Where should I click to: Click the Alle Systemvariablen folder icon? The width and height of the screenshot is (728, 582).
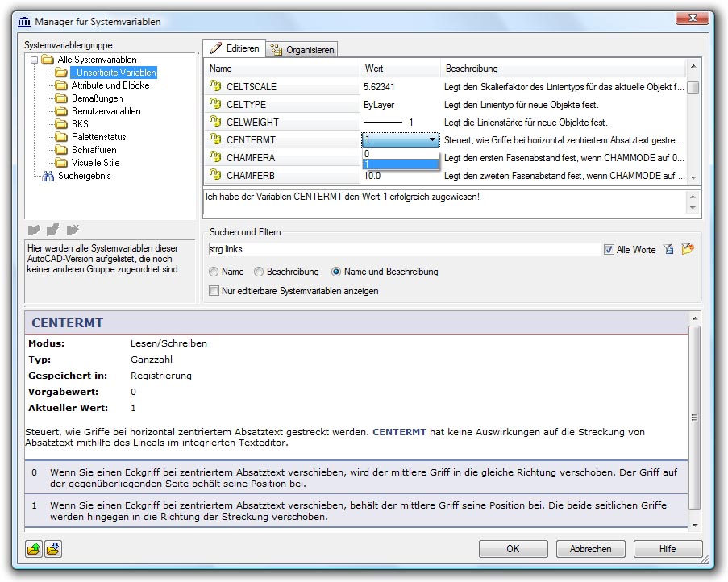pos(48,60)
